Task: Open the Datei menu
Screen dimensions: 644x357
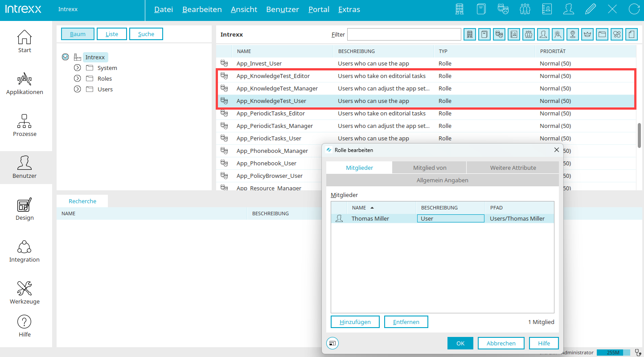Action: pos(164,9)
